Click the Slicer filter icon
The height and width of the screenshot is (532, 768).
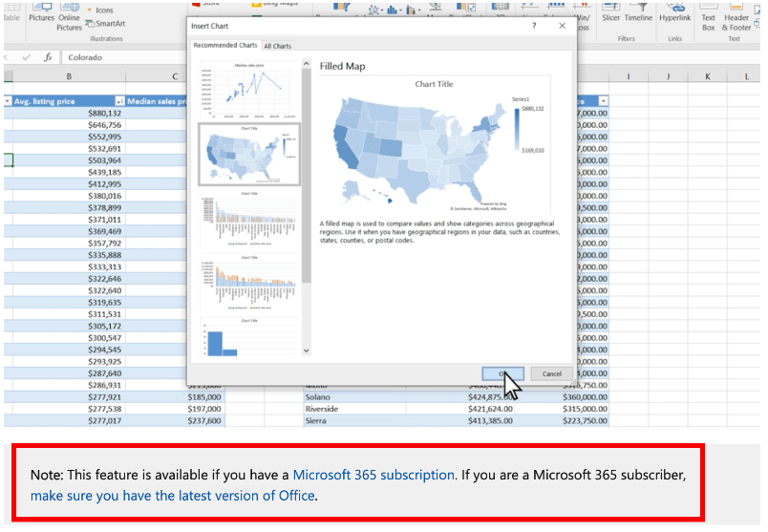coord(610,12)
